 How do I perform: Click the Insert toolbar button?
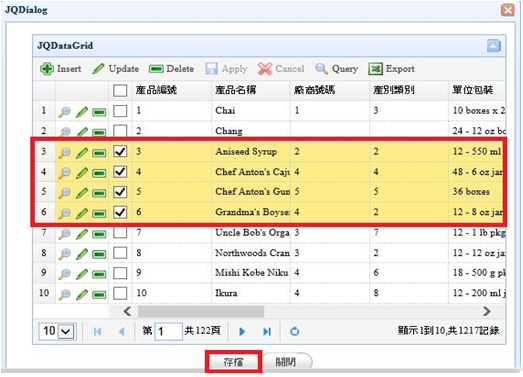coord(60,69)
